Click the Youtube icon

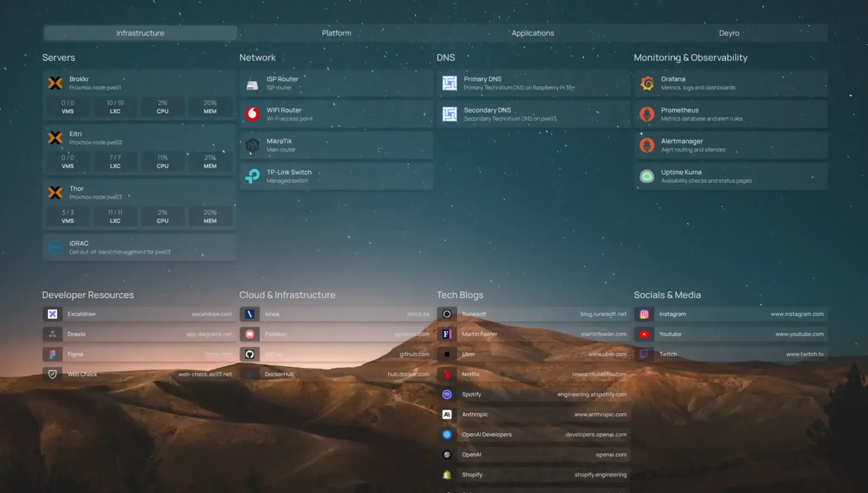(x=644, y=334)
